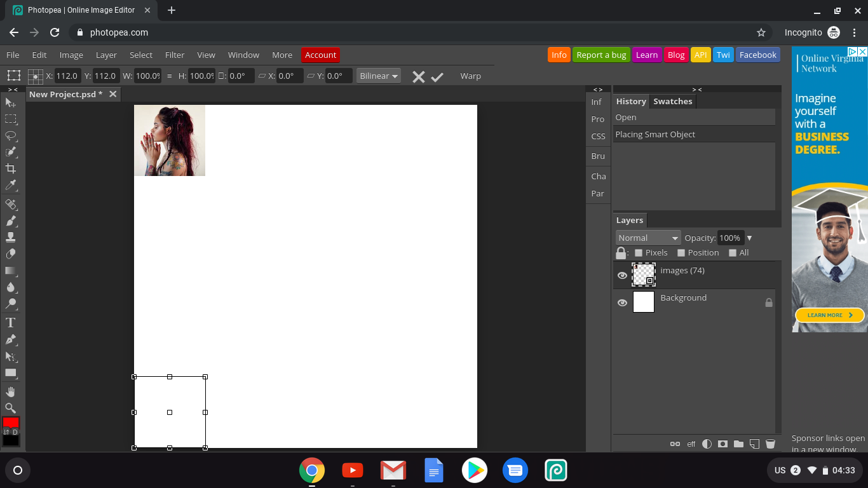Open Google Docs from the taskbar
This screenshot has width=868, height=488.
point(434,470)
